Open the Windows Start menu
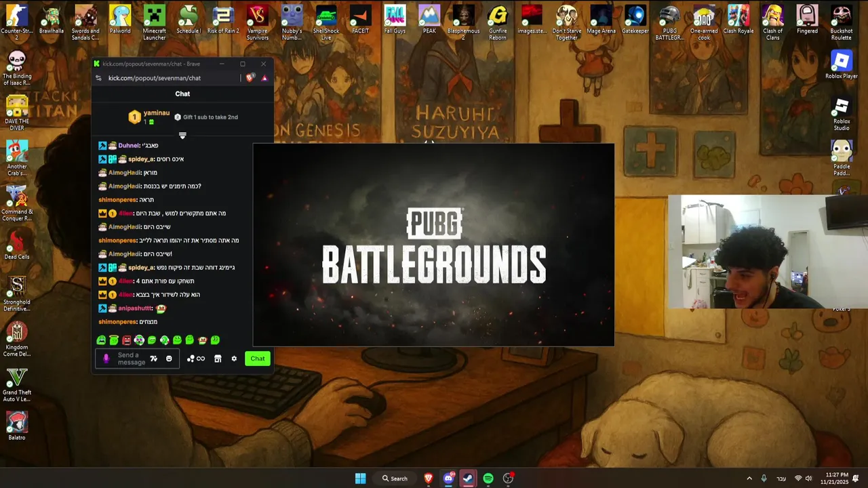This screenshot has width=868, height=488. [x=361, y=479]
